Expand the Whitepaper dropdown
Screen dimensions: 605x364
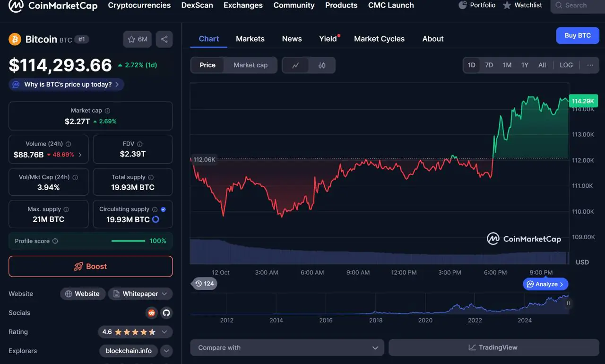(165, 294)
